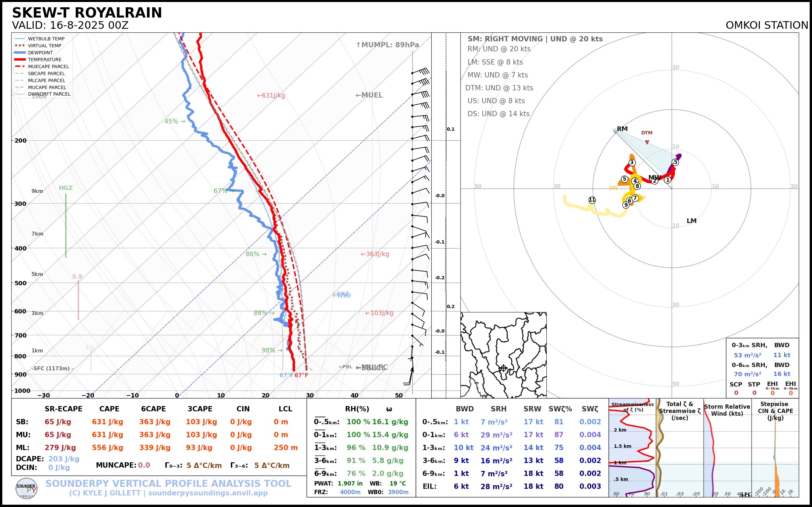Click the DEWPOINT legend entry
The width and height of the screenshot is (812, 507).
(40, 53)
